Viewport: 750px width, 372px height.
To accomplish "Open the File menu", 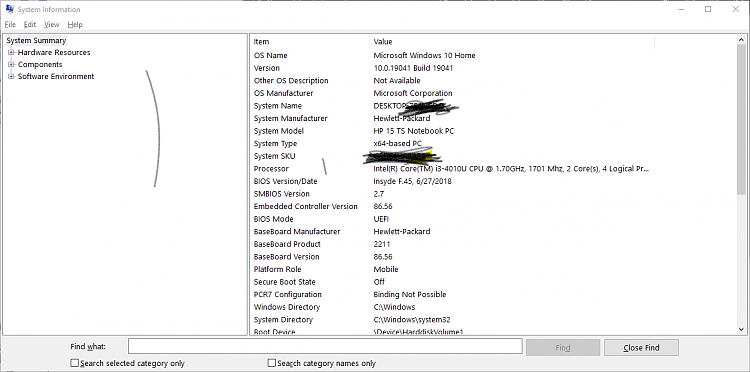I will pos(10,24).
